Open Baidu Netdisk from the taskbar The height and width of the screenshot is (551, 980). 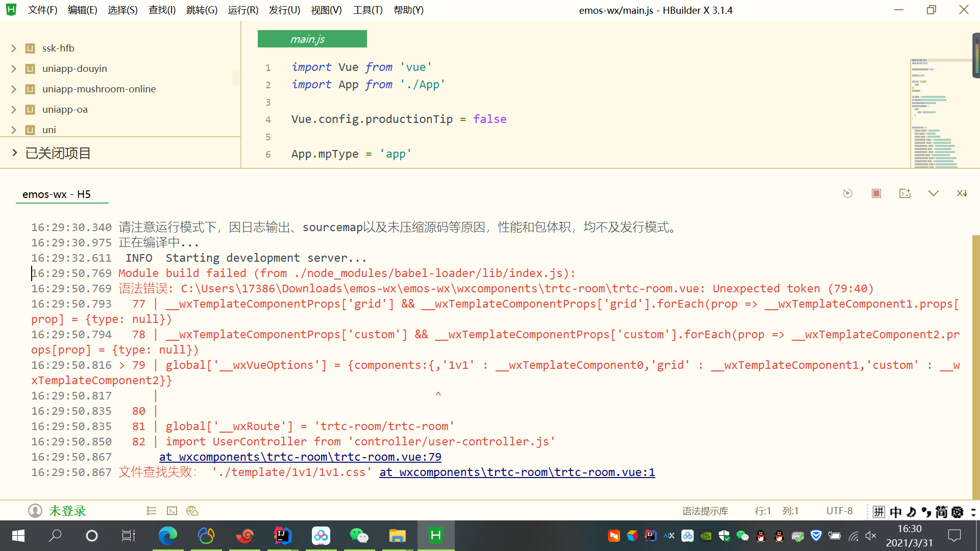[321, 535]
